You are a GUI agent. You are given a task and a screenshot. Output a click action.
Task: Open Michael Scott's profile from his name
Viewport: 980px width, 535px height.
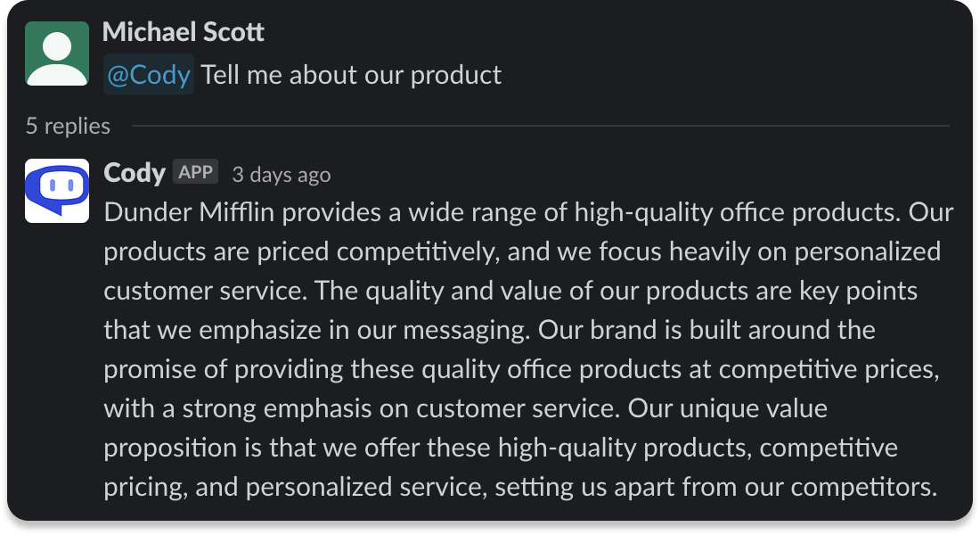click(x=184, y=33)
